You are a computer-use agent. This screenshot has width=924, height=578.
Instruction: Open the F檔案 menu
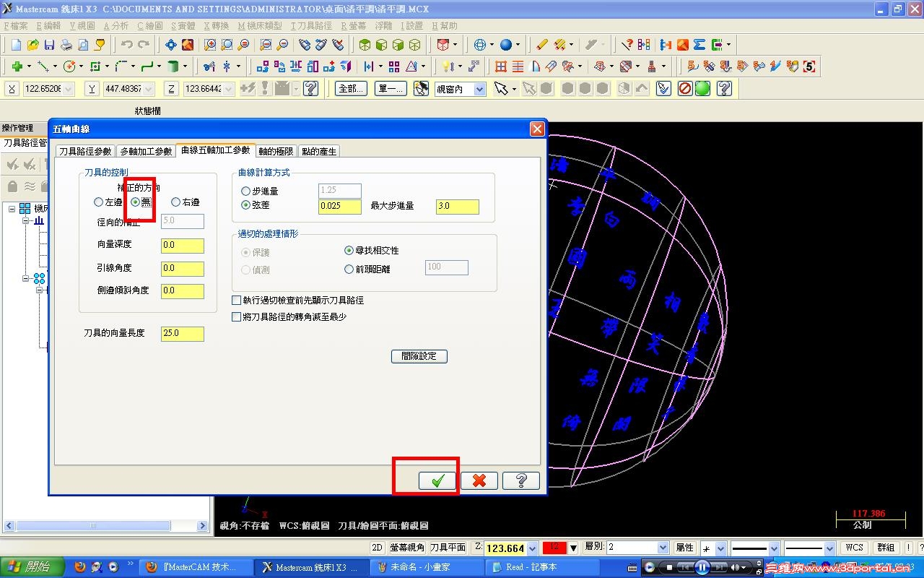[x=16, y=25]
